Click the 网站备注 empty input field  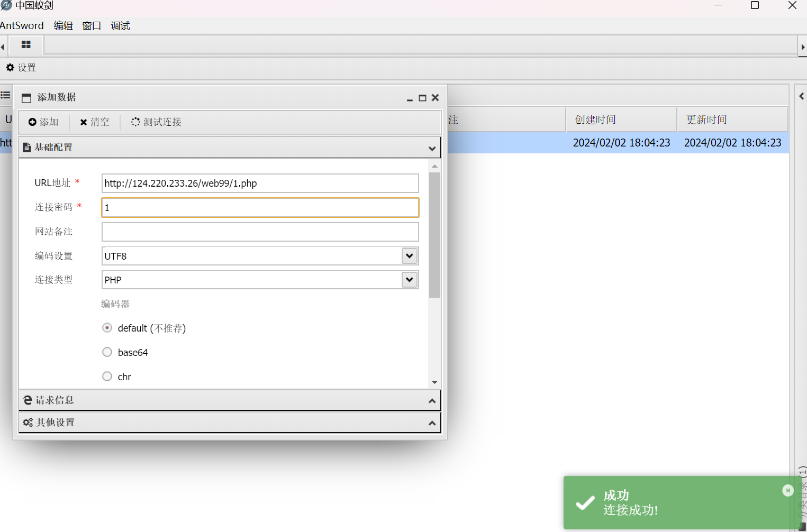[x=260, y=232]
